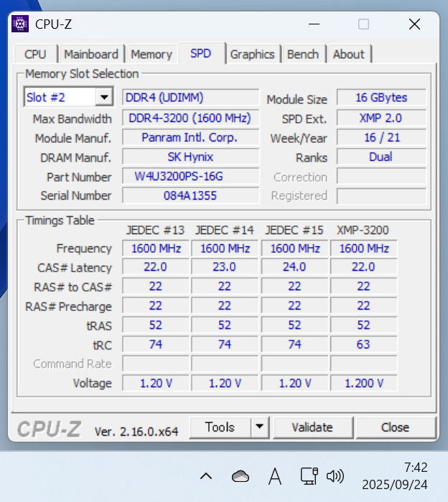The width and height of the screenshot is (448, 502).
Task: Go to the Memory tab
Action: point(151,54)
